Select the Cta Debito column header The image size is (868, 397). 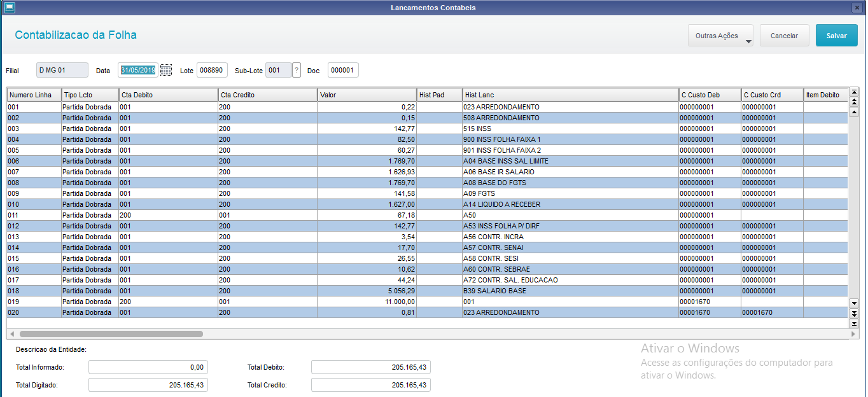pos(168,95)
